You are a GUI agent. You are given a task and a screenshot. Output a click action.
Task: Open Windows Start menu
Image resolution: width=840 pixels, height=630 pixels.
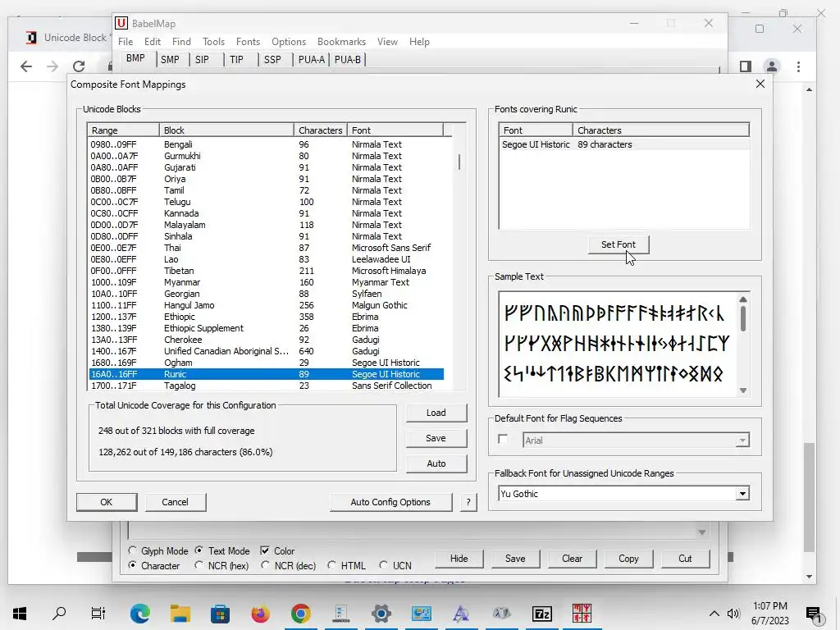20,614
